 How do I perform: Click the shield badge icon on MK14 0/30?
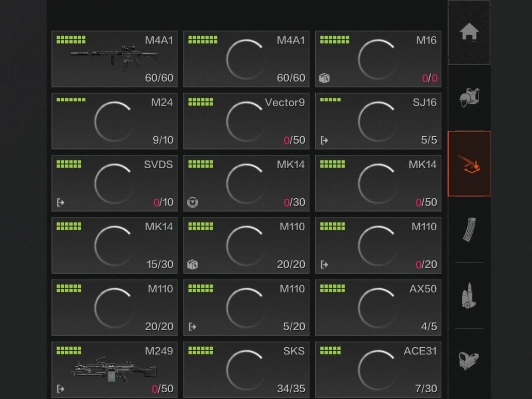click(x=193, y=202)
